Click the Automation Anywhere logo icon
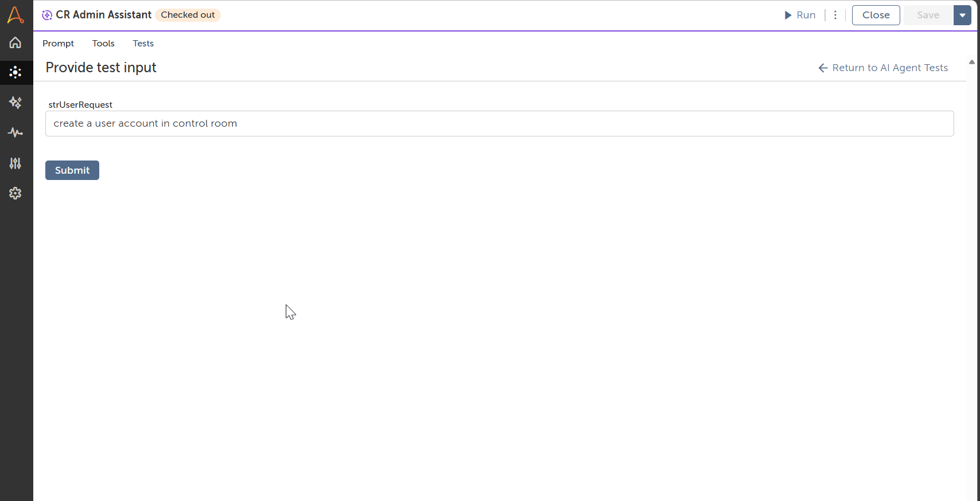 coord(15,15)
